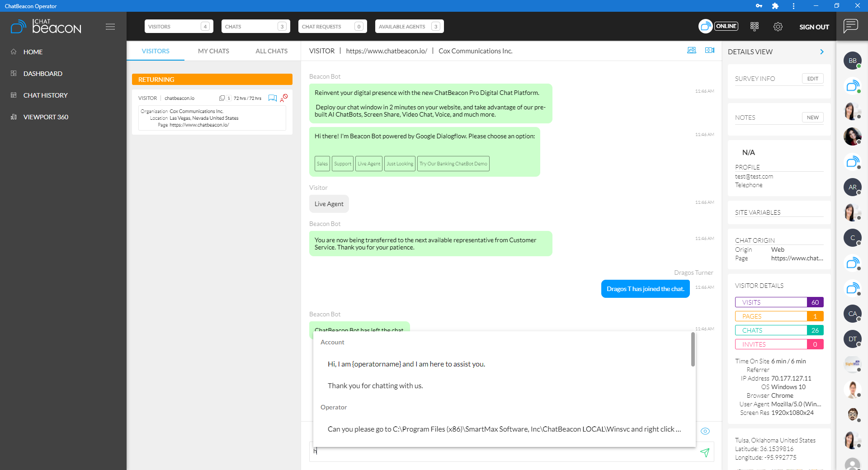Click the ChatBeacon logo
The height and width of the screenshot is (470, 868).
tap(46, 27)
